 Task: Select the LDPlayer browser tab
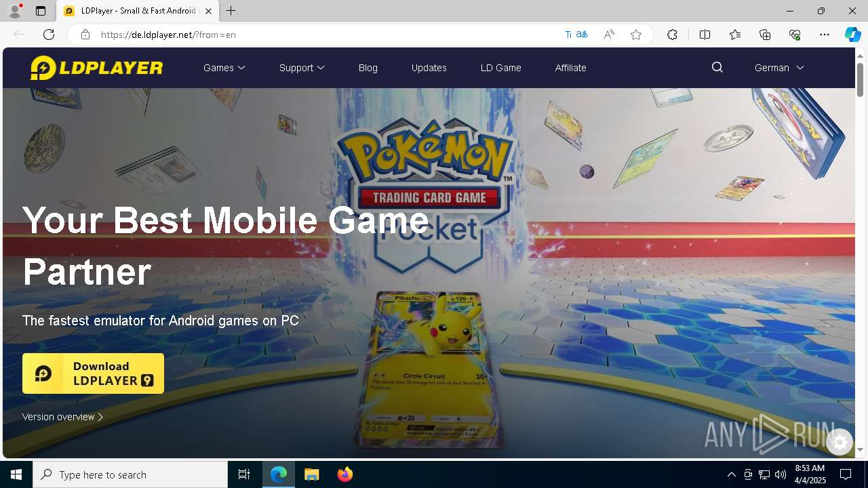tap(138, 11)
